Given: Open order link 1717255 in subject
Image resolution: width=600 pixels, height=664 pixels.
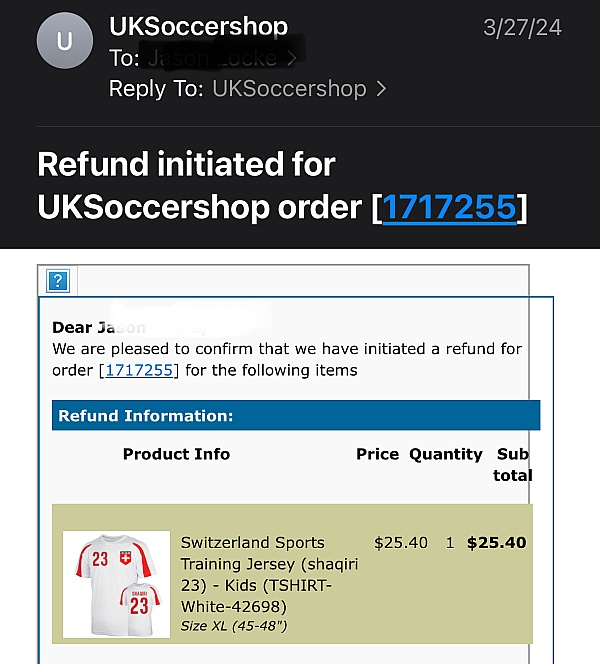Looking at the screenshot, I should (450, 207).
